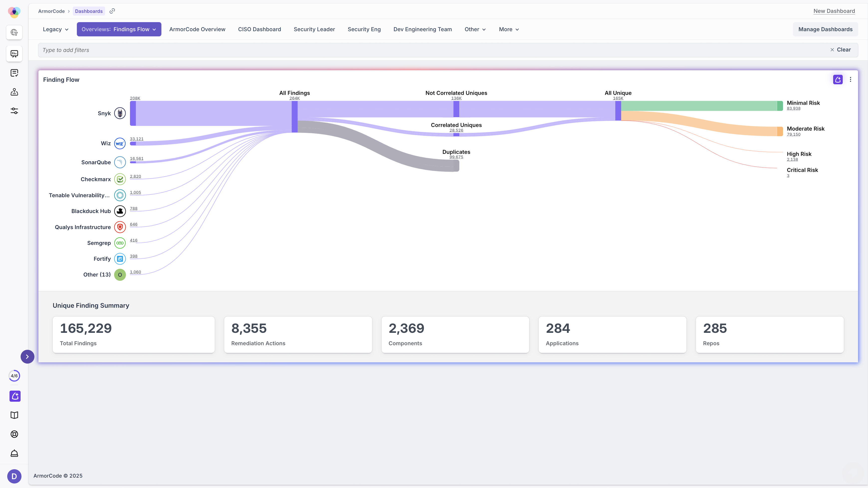Click the Snyk 208K value

click(x=135, y=98)
